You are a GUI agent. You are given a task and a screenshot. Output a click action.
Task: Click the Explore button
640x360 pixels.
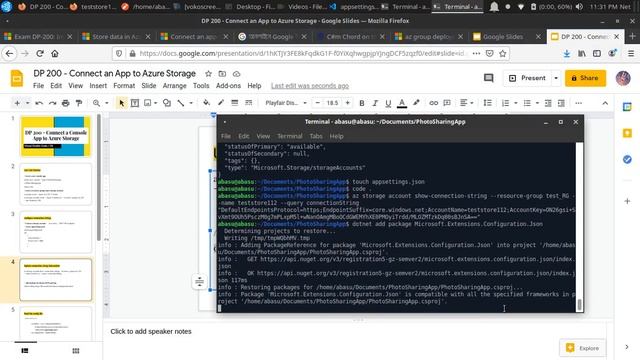[582, 348]
